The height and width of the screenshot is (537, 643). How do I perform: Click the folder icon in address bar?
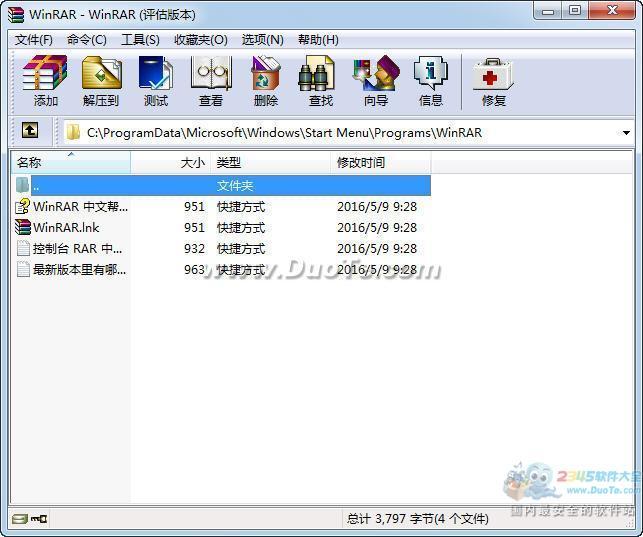[x=73, y=132]
